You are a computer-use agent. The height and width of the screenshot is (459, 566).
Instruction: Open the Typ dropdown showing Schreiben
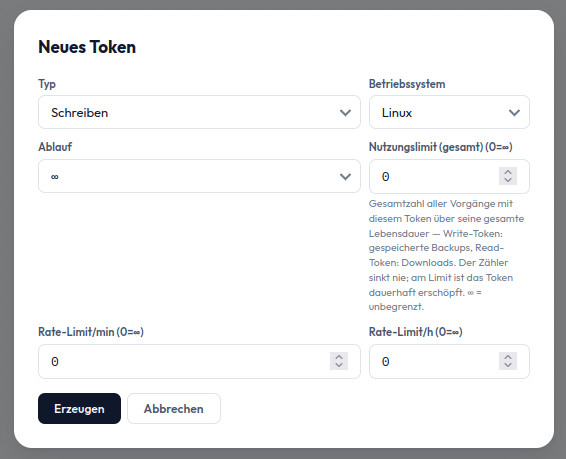[x=199, y=112]
